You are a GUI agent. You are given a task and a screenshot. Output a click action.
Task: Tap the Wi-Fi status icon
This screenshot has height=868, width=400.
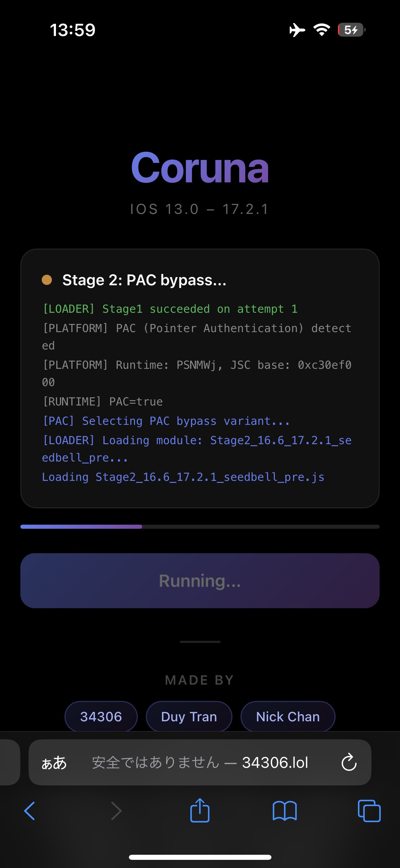coord(322,30)
